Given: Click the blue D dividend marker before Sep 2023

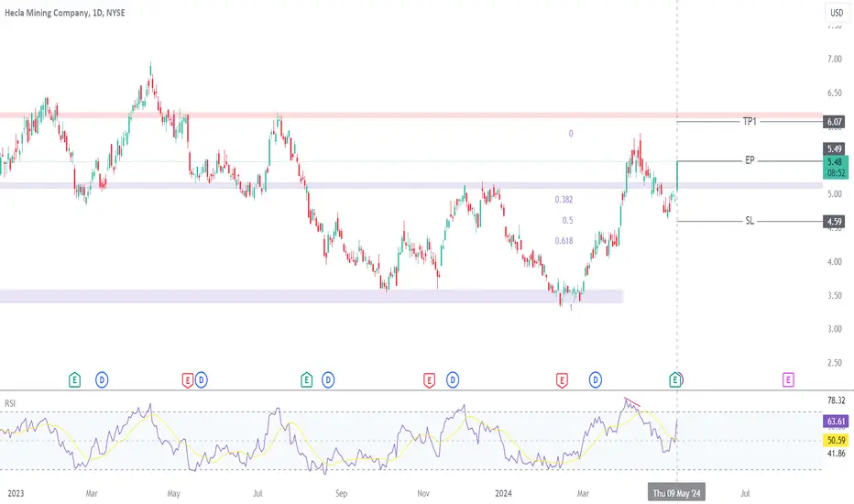Looking at the screenshot, I should point(328,379).
